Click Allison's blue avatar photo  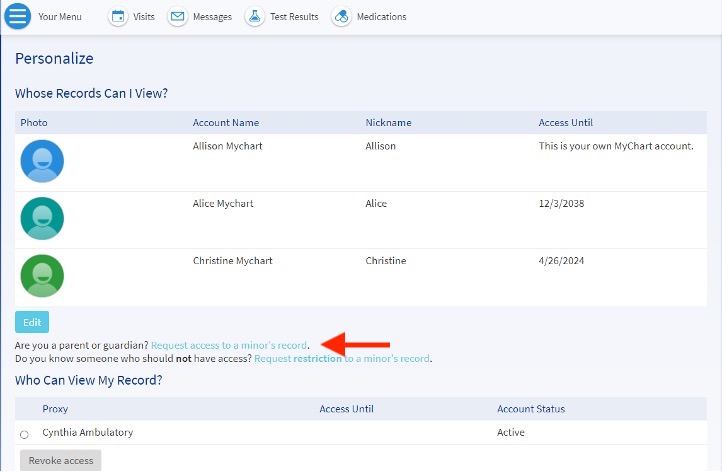[42, 161]
